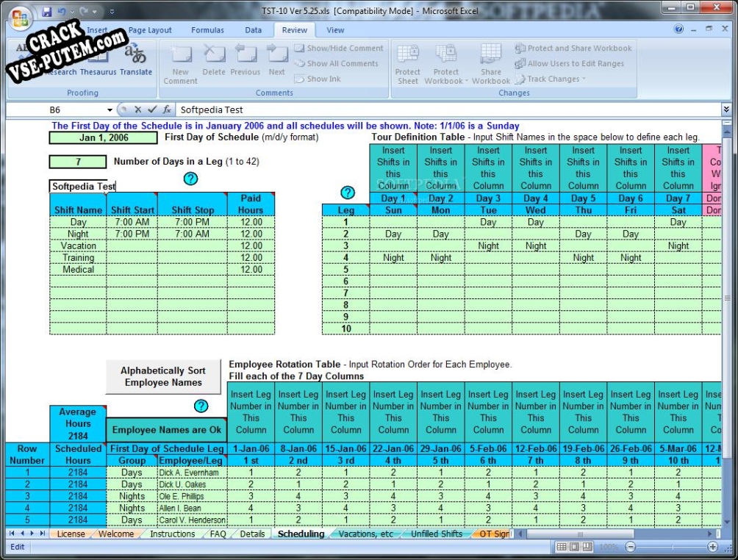Click the Number of Days in a Leg cell
738x560 pixels.
78,162
